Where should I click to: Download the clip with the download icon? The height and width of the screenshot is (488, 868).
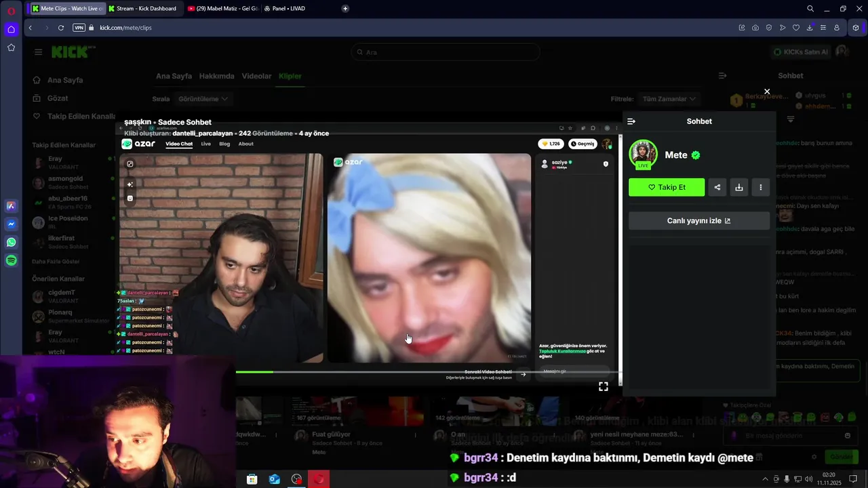[x=739, y=187]
